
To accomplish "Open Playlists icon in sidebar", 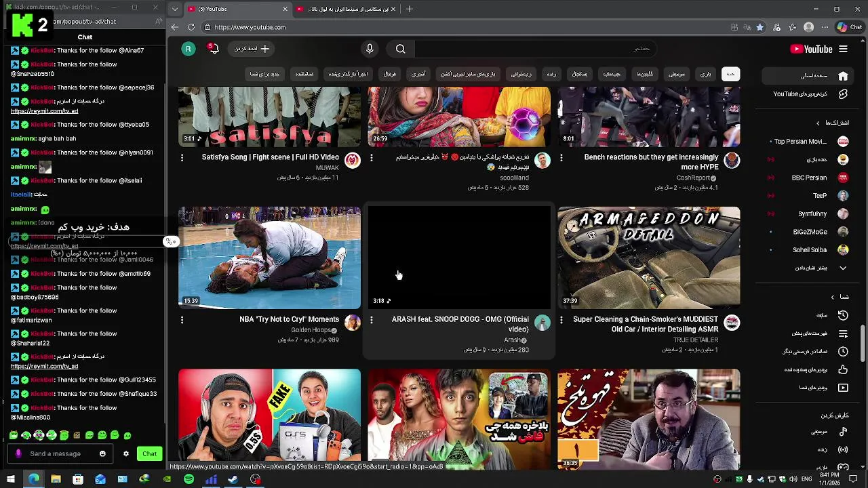I will point(843,333).
